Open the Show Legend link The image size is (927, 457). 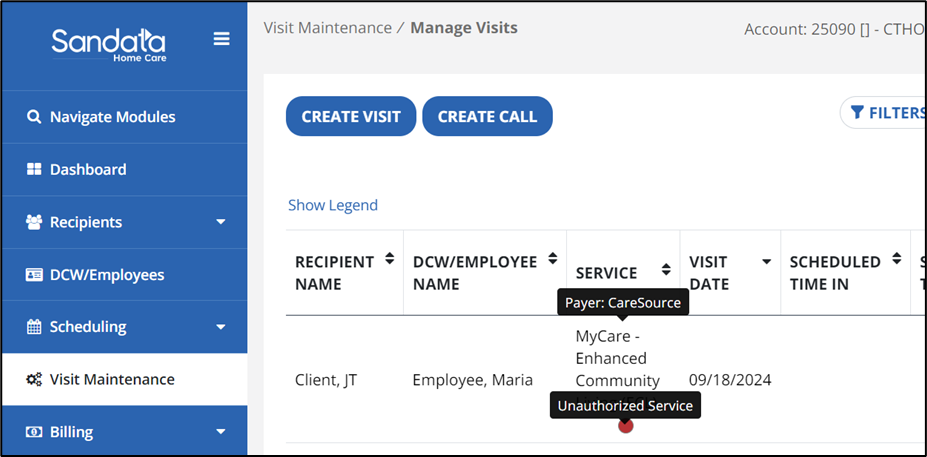point(333,205)
